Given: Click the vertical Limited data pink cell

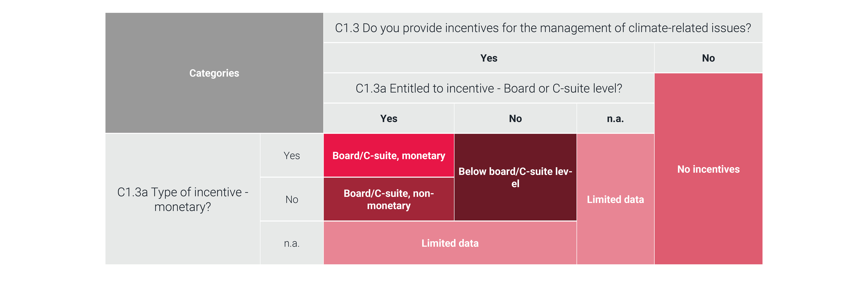Looking at the screenshot, I should point(615,199).
